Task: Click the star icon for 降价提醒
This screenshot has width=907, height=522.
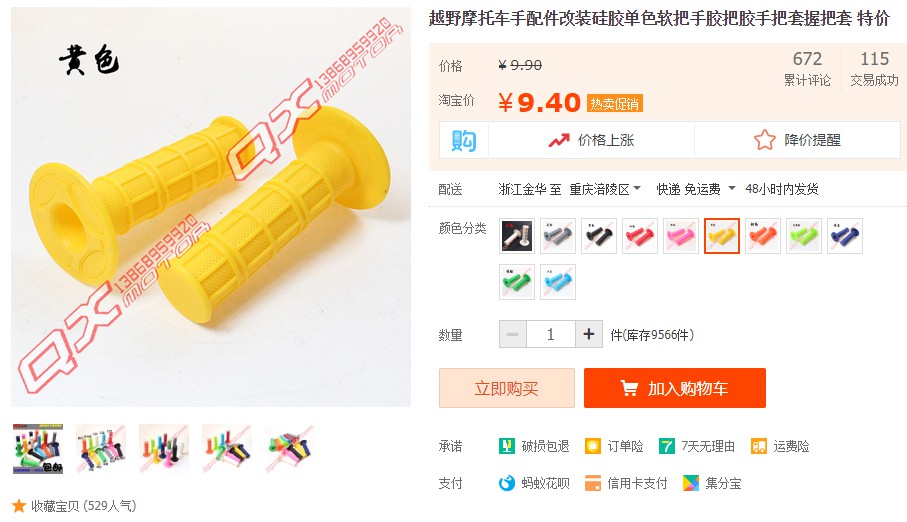Action: click(x=765, y=140)
